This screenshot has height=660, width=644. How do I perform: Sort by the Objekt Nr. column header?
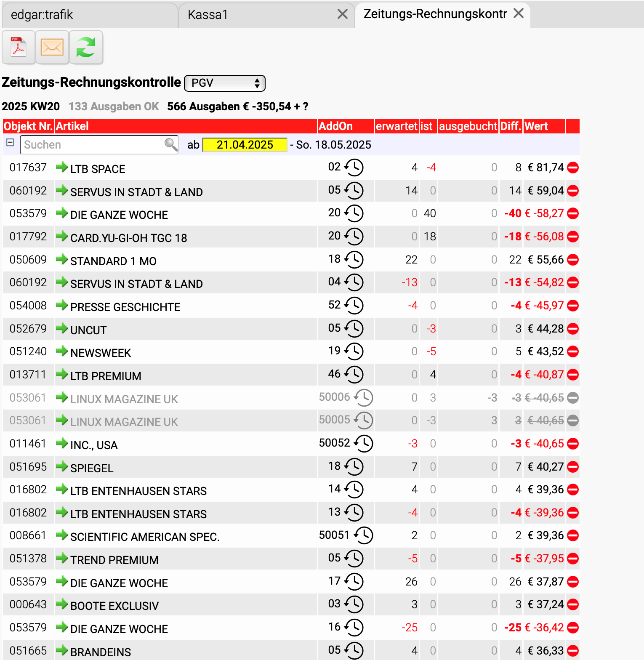[28, 126]
